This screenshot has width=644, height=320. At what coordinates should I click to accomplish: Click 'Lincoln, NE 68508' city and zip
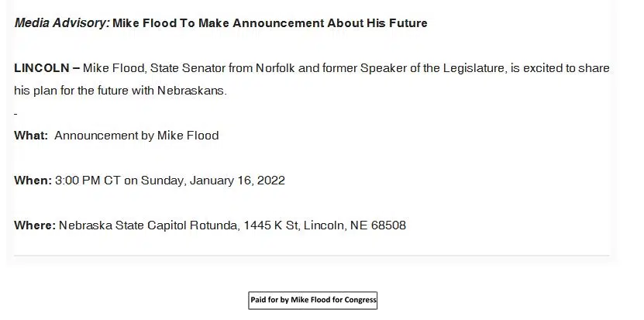click(x=355, y=225)
